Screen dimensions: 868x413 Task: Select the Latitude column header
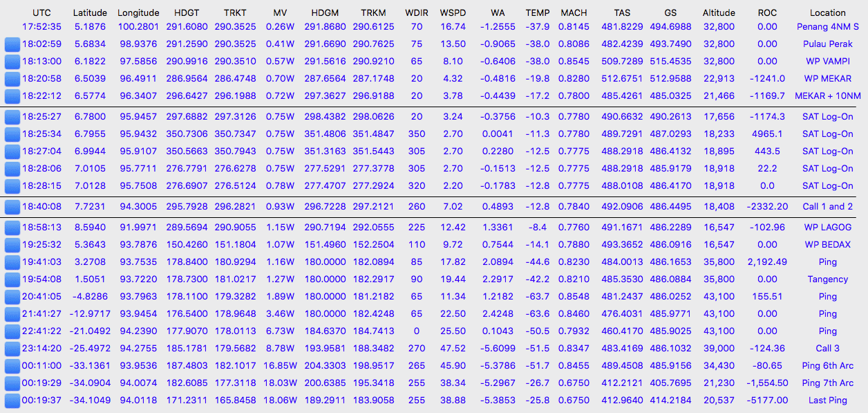pos(90,13)
